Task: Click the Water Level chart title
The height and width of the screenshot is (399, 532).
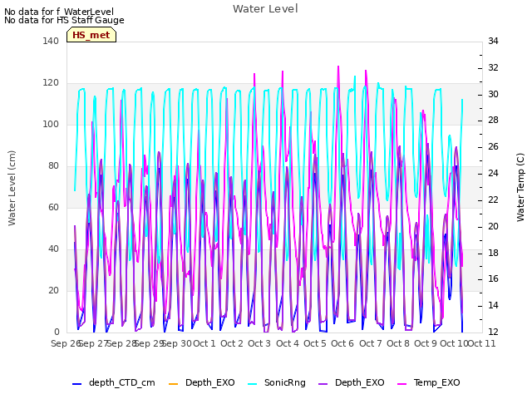Action: 265,8
